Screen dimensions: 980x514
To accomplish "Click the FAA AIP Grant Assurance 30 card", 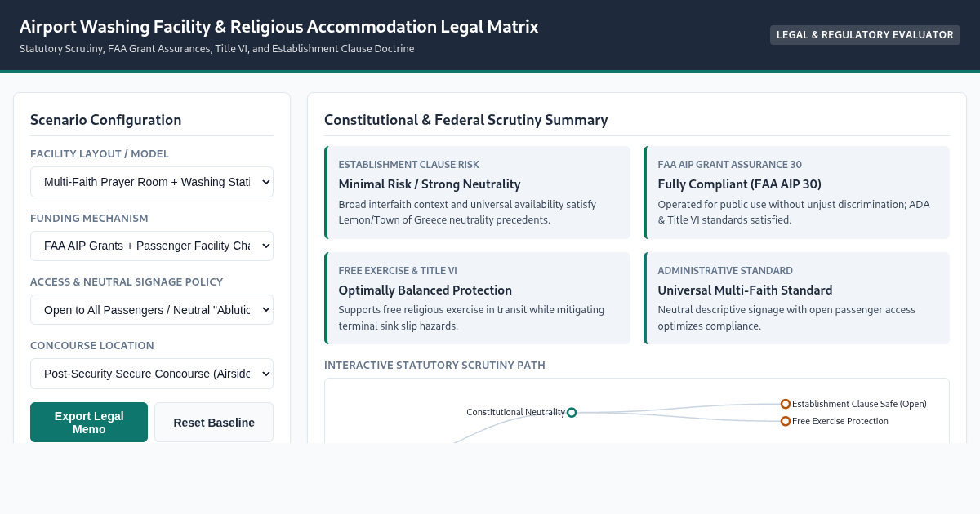I will tap(796, 193).
